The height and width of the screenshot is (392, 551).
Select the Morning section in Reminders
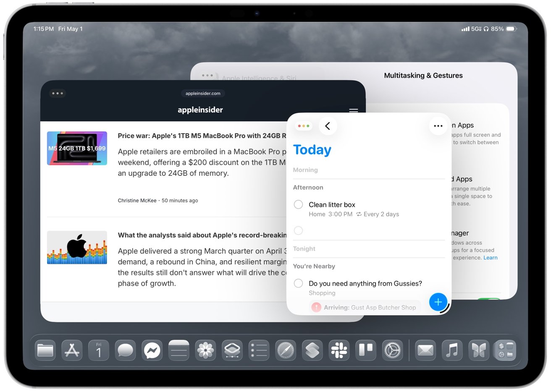pos(305,170)
